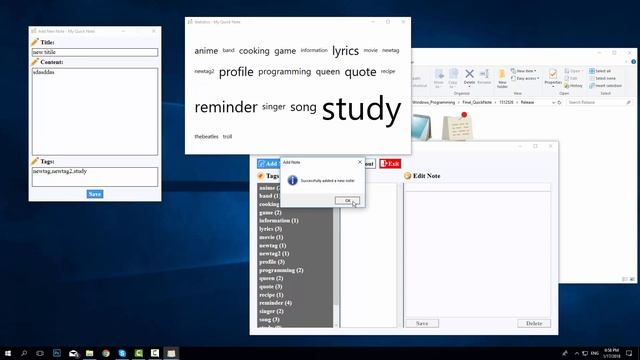Click Move to in the Explorer ribbon
Image resolution: width=640 pixels, height=360 pixels.
pyautogui.click(x=439, y=78)
